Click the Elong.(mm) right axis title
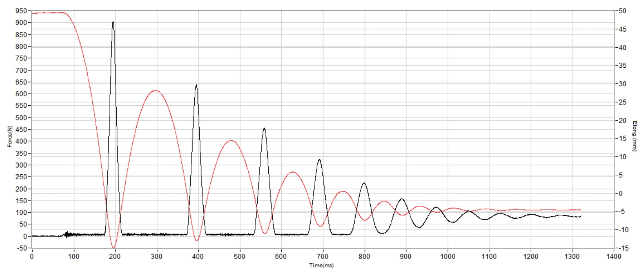 (x=635, y=136)
